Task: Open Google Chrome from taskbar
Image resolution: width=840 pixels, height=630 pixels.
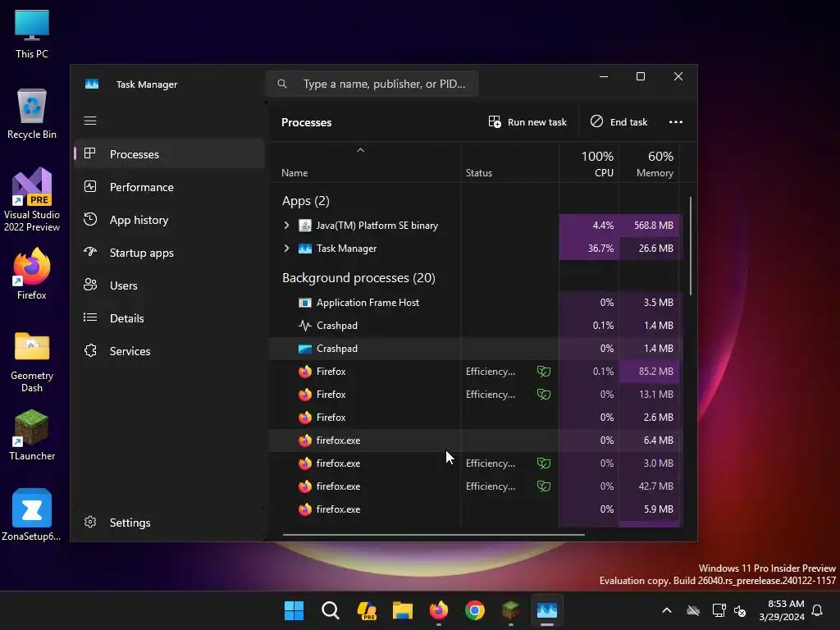Action: point(475,610)
